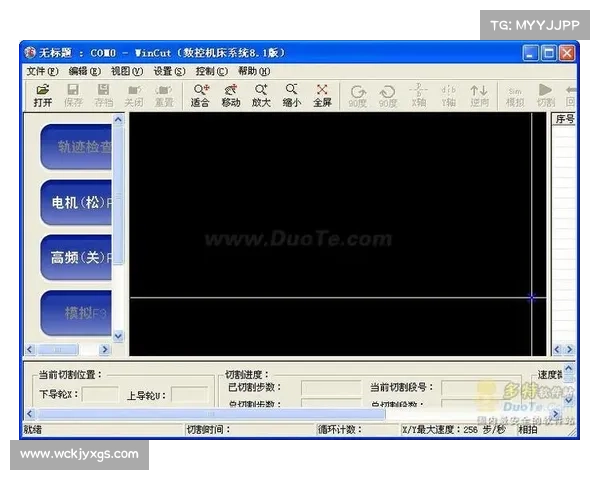The width and height of the screenshot is (600, 480).
Task: Click the 缩小 (Zoom out) icon
Action: 291,95
